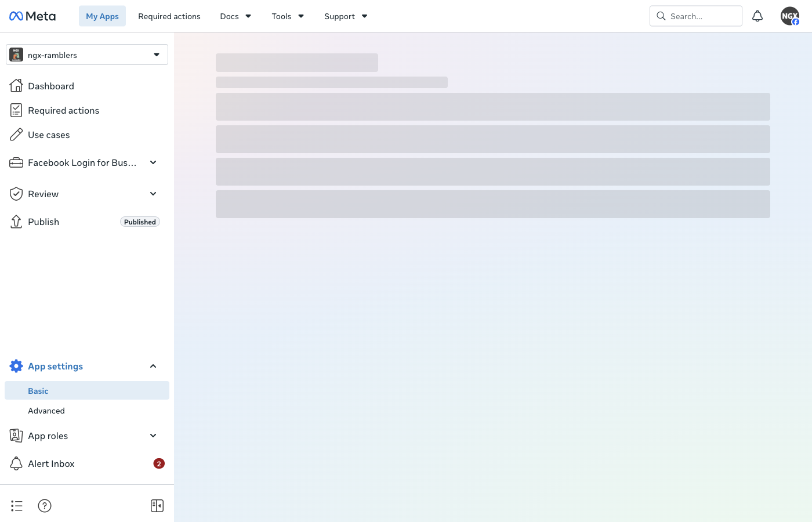Open the help question mark icon

[45, 506]
